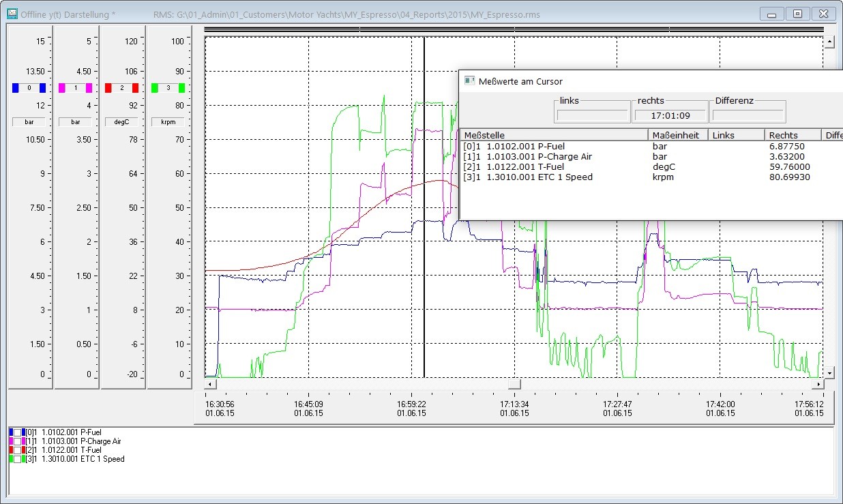Click the degC unit label under the third axis
Screen dimensions: 843x504
pos(121,121)
